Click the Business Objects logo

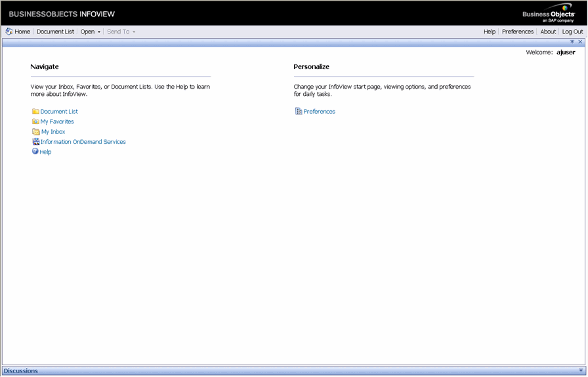point(548,13)
